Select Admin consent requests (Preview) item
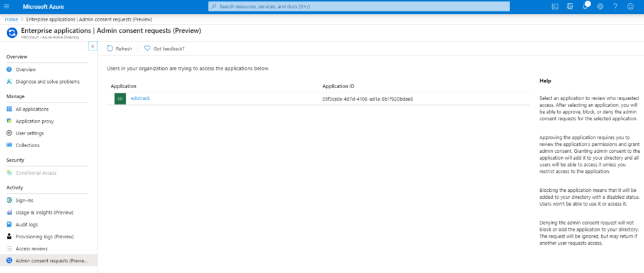This screenshot has height=273, width=644. tap(48, 260)
